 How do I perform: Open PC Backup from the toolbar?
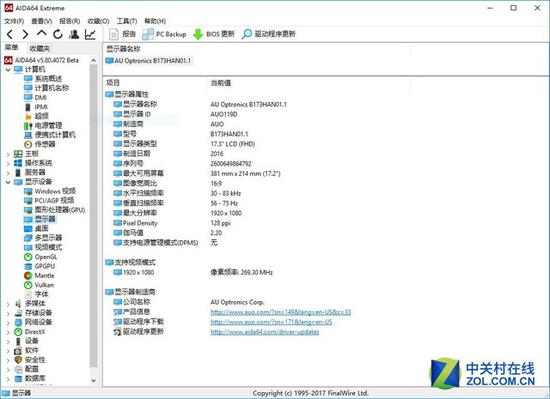click(x=164, y=34)
